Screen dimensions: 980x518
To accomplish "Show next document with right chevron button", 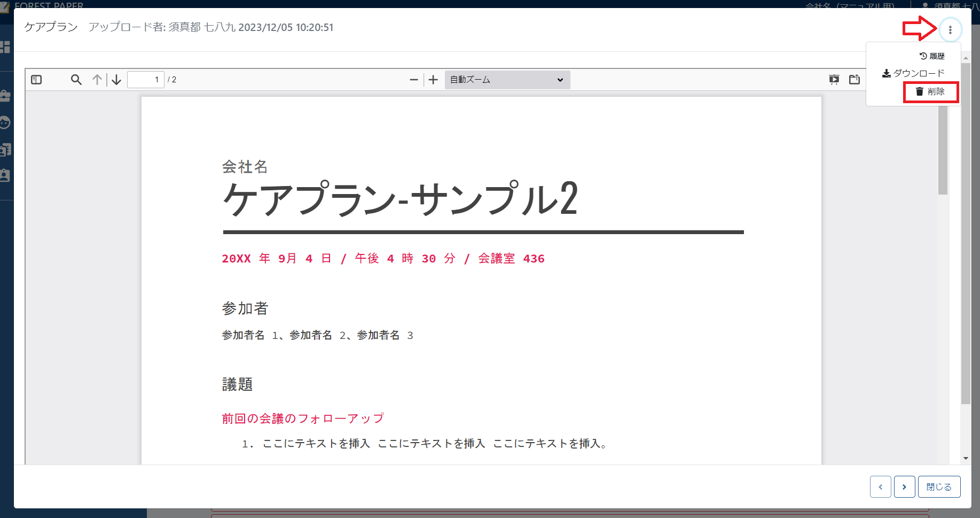I will coord(904,487).
